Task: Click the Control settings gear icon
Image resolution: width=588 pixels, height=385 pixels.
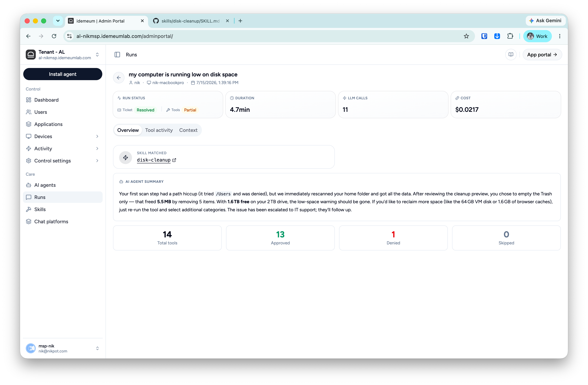Action: click(x=29, y=161)
